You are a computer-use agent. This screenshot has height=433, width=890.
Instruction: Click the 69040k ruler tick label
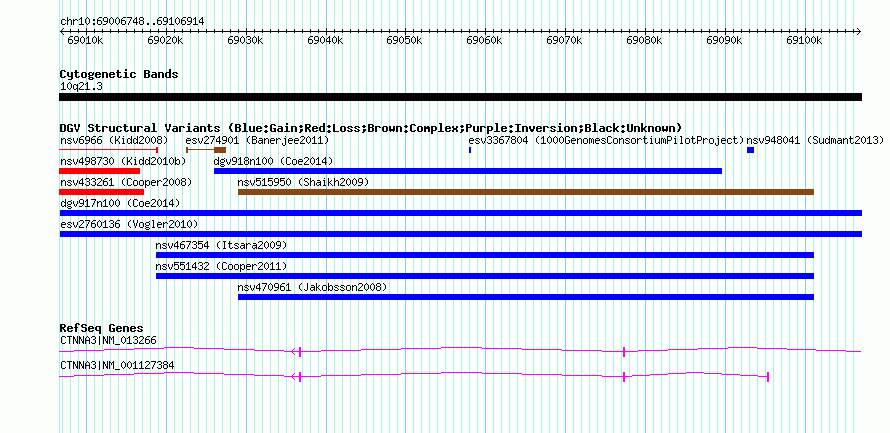(325, 41)
